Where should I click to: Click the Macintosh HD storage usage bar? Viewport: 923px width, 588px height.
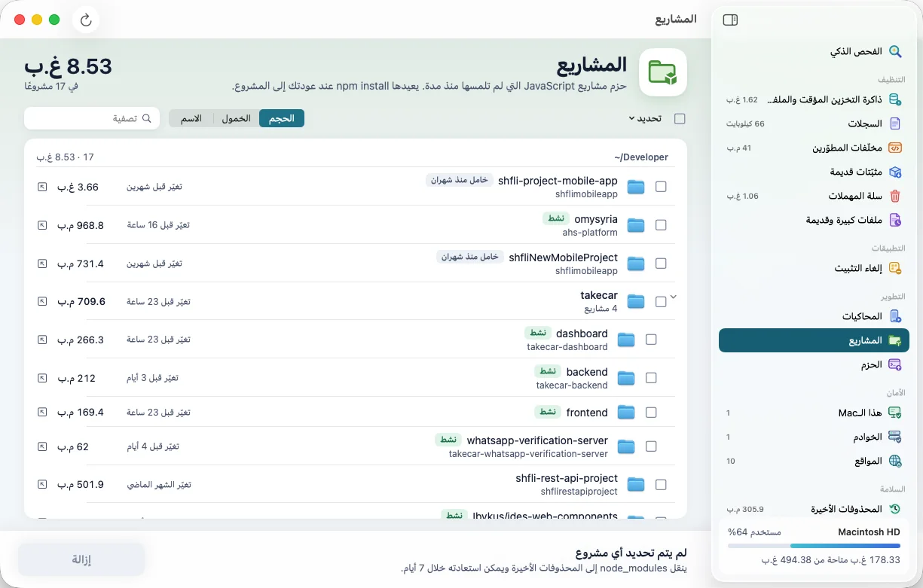[x=814, y=547]
